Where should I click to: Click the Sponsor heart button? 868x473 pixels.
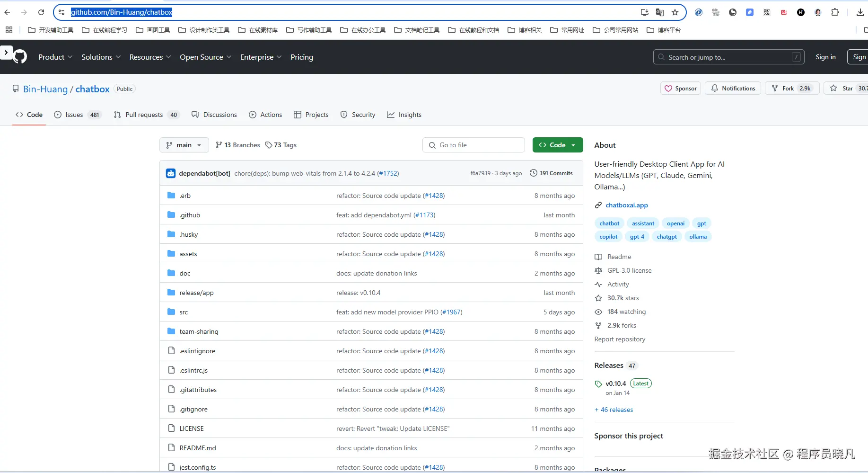coord(681,89)
